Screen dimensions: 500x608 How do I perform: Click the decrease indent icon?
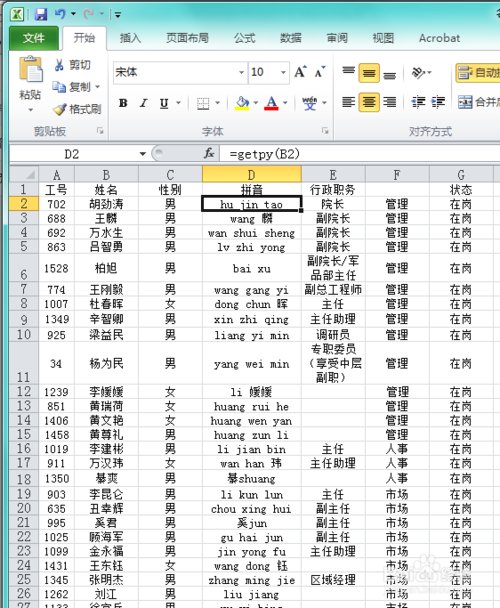tap(418, 102)
